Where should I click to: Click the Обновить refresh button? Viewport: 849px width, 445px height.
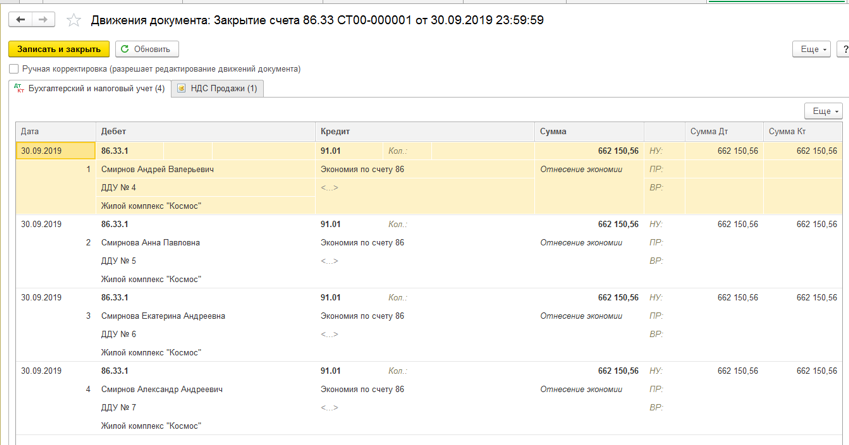[146, 49]
